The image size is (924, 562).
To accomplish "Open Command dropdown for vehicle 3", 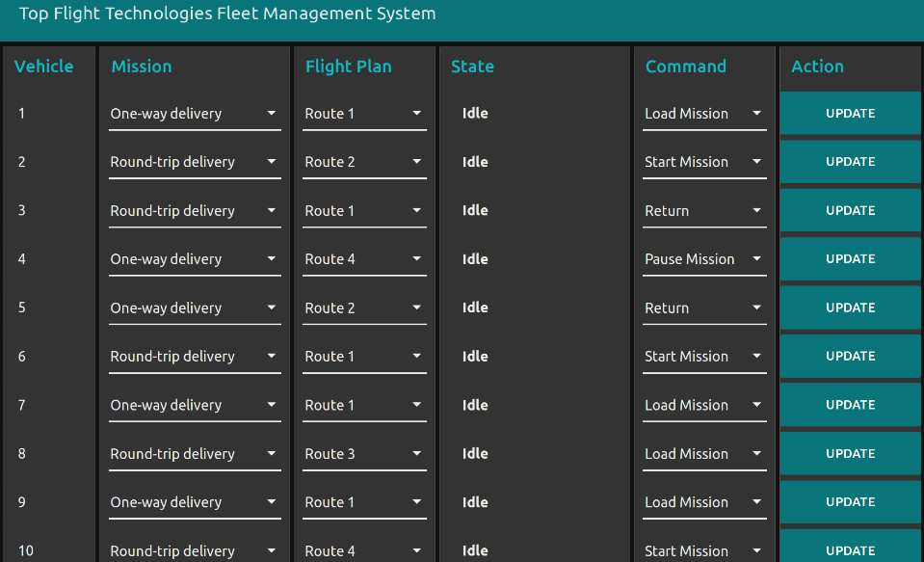I will coord(704,211).
